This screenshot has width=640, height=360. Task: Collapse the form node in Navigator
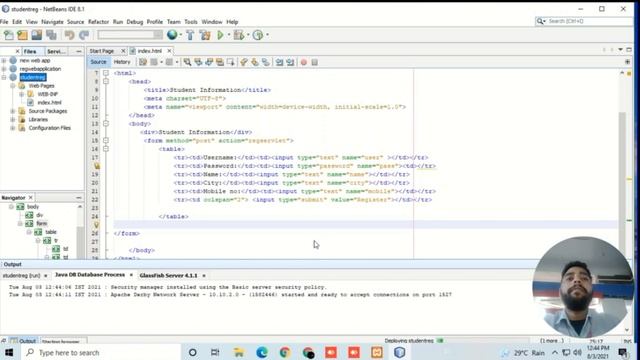(x=20, y=224)
